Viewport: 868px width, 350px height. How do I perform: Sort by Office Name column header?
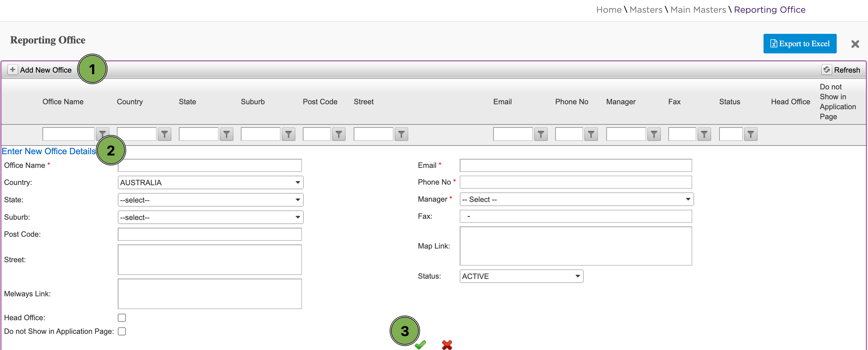pyautogui.click(x=63, y=101)
